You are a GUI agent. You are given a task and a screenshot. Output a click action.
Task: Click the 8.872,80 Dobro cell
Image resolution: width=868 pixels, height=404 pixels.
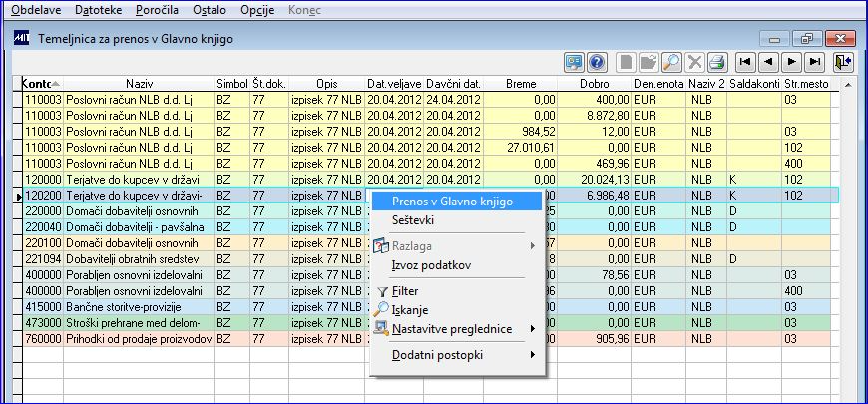tap(595, 116)
